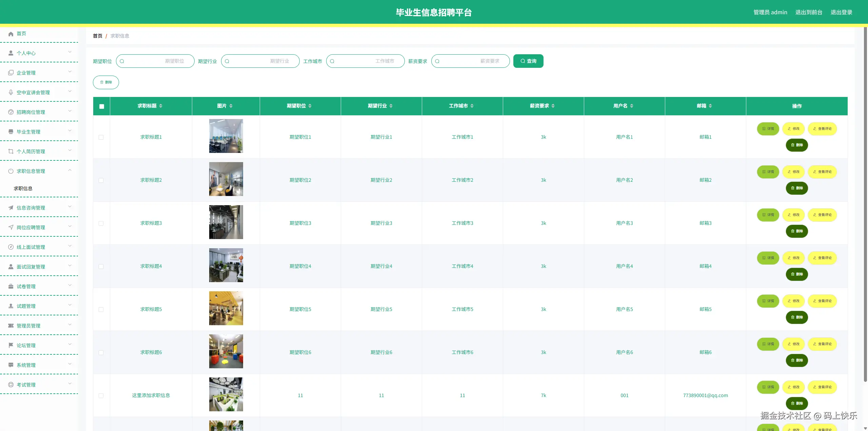868x431 pixels.
Task: Click the microphone icon for 空中宣讲会管理
Action: pos(11,92)
